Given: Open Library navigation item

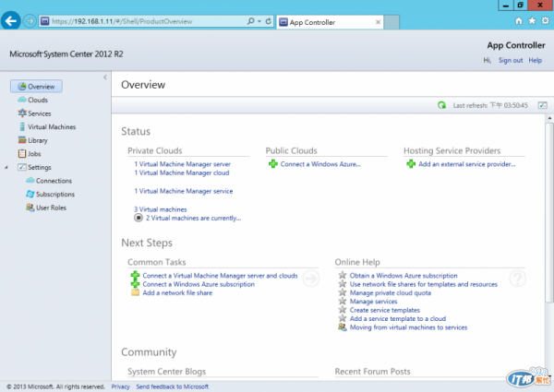Looking at the screenshot, I should [33, 140].
